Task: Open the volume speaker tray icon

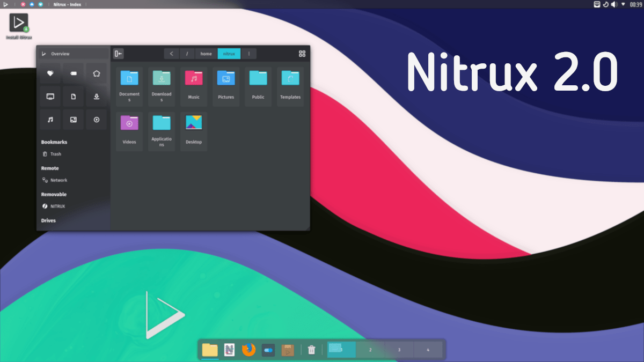Action: 614,4
